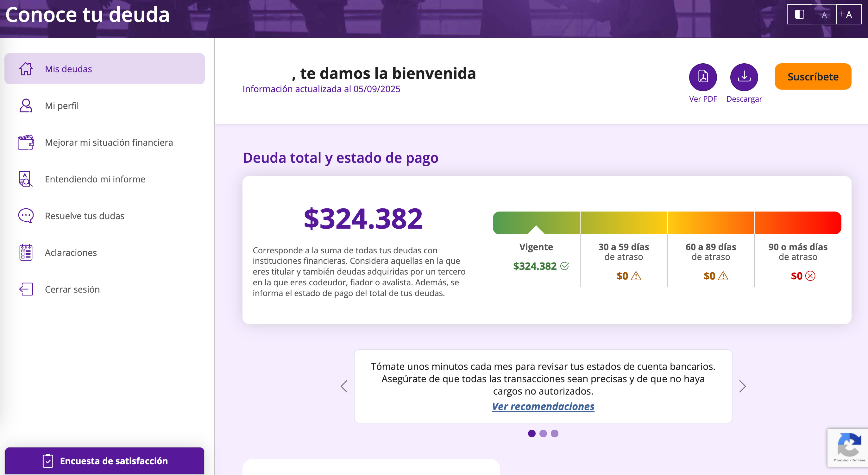868x475 pixels.
Task: Download the report via the Descargar icon
Action: tap(744, 77)
